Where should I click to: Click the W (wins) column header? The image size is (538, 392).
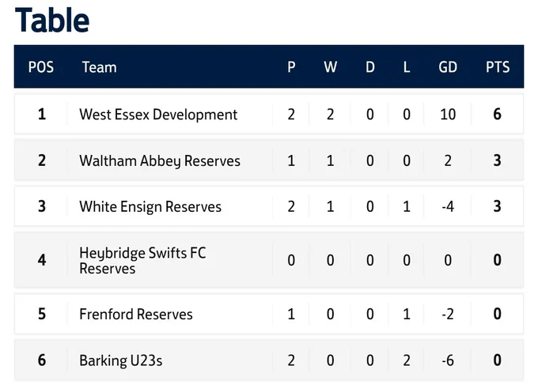[x=331, y=67]
